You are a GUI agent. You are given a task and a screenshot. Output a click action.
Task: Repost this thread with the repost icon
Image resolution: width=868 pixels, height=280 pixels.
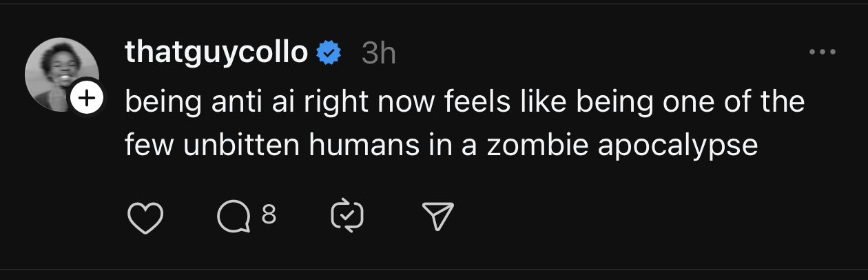coord(347,217)
